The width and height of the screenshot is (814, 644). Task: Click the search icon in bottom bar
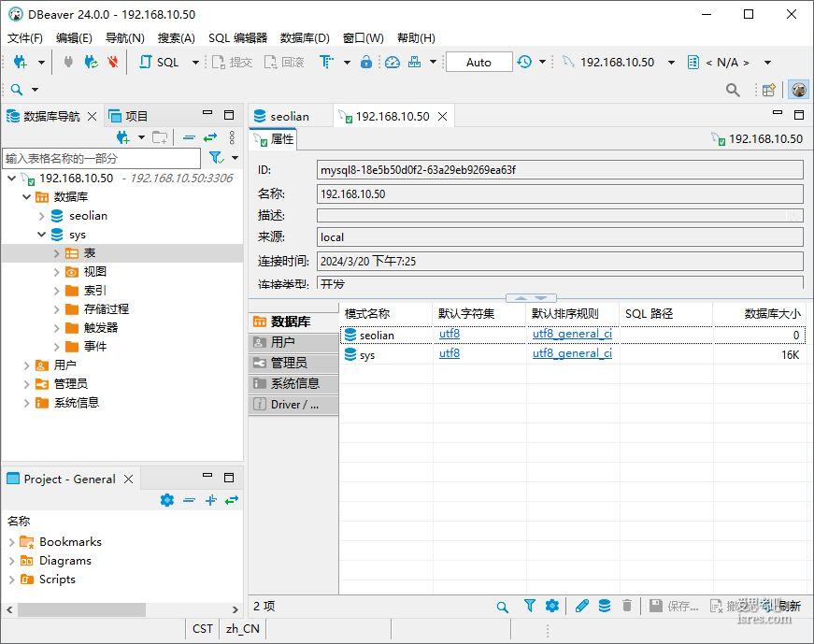coord(503,607)
